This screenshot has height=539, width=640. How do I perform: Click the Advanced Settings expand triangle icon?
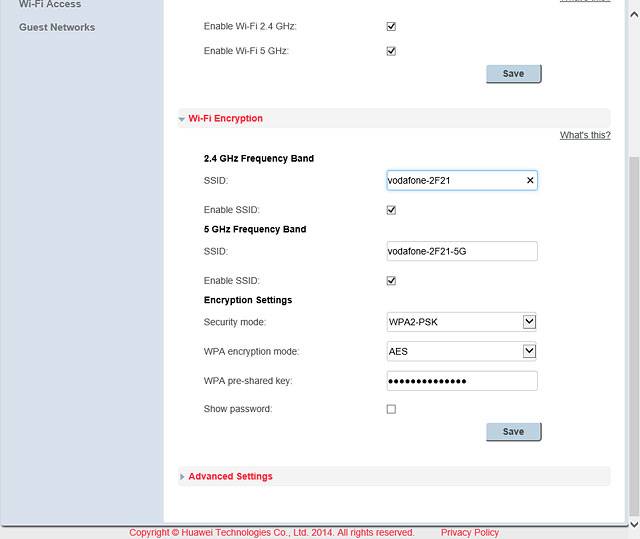coord(182,477)
